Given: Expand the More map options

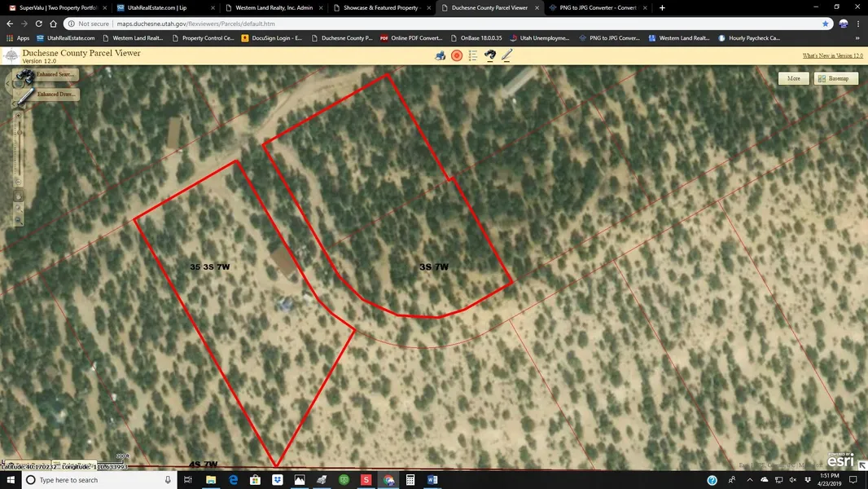Looking at the screenshot, I should (794, 79).
